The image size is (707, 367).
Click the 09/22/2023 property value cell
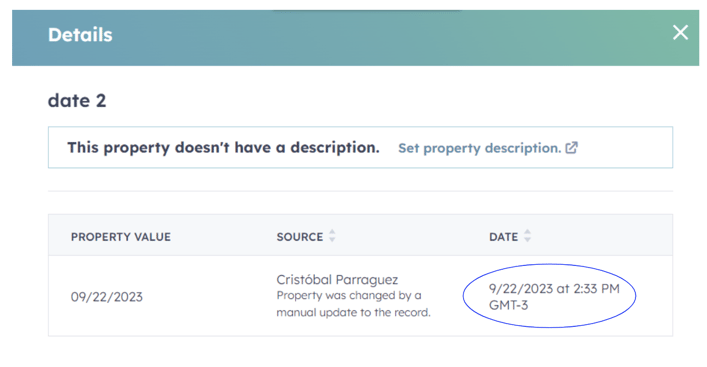pos(107,297)
